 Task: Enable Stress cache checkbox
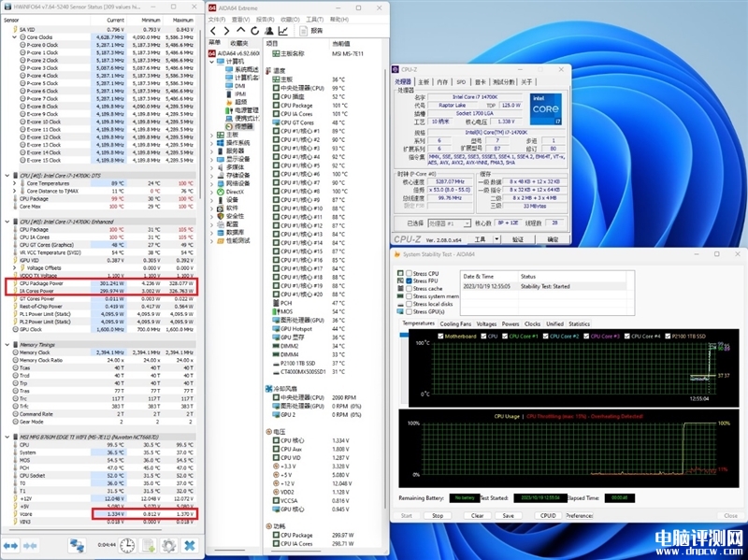409,289
